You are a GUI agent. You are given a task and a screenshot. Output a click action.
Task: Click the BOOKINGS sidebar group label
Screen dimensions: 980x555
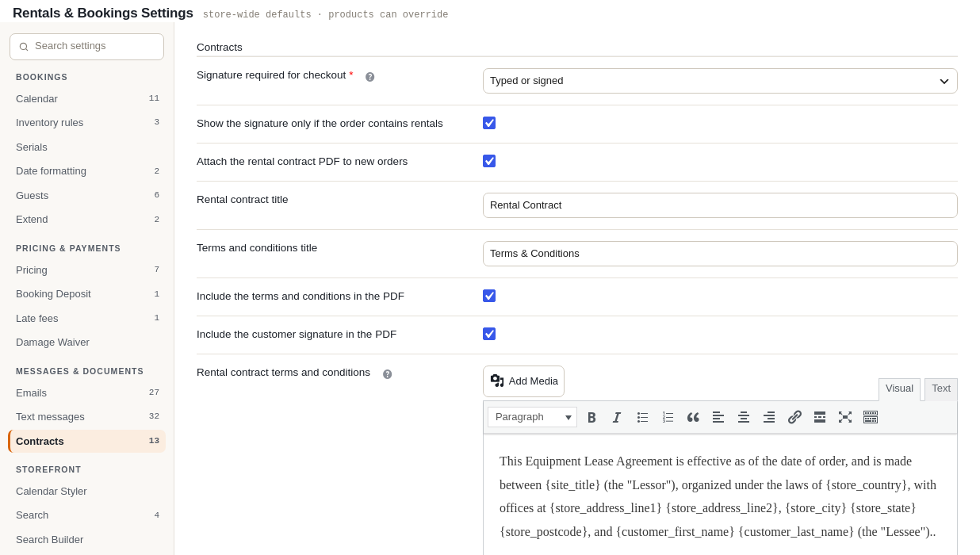42,77
